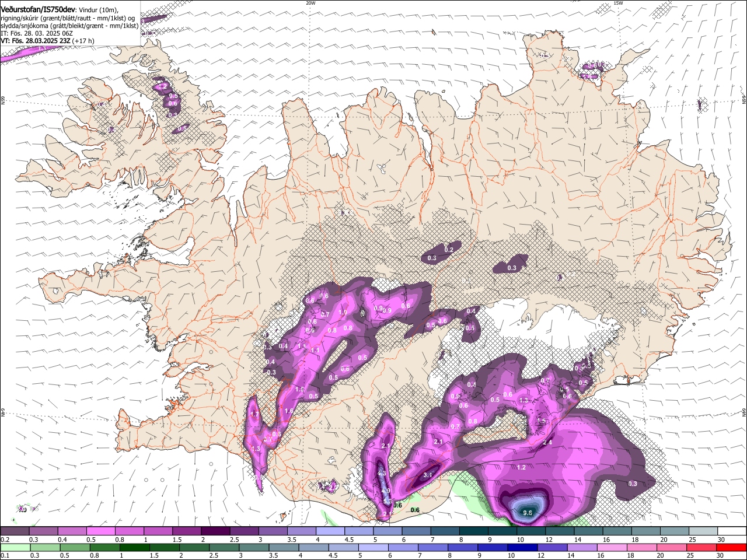
Task: Pick upper legend swatch between 3 and 3.5
Action: pos(273,531)
